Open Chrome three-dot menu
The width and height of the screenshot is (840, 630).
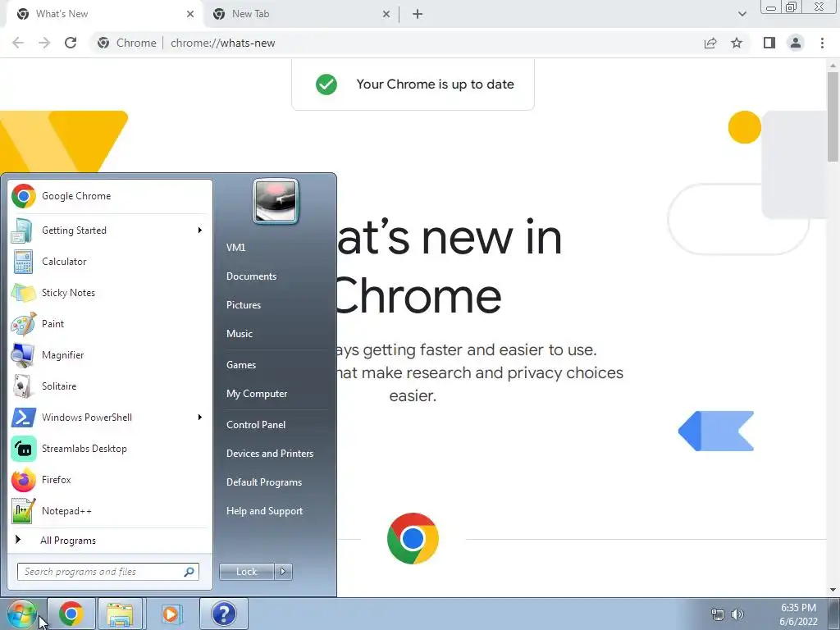pyautogui.click(x=822, y=43)
